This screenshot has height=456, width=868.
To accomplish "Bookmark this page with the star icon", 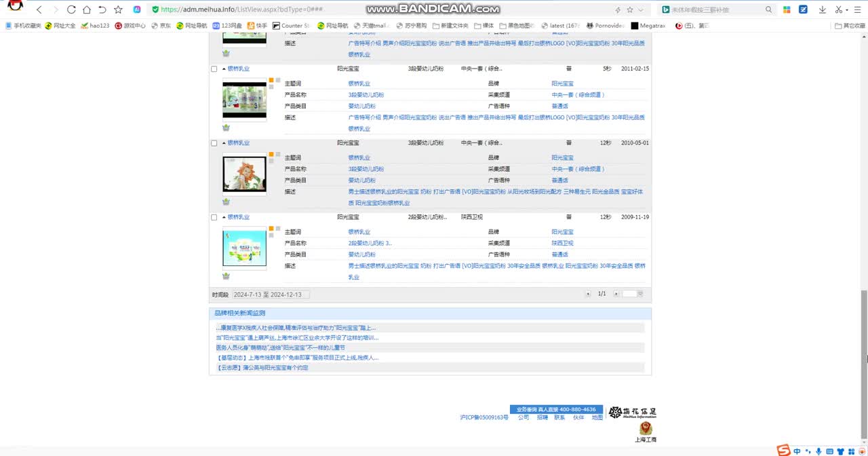I will click(118, 9).
